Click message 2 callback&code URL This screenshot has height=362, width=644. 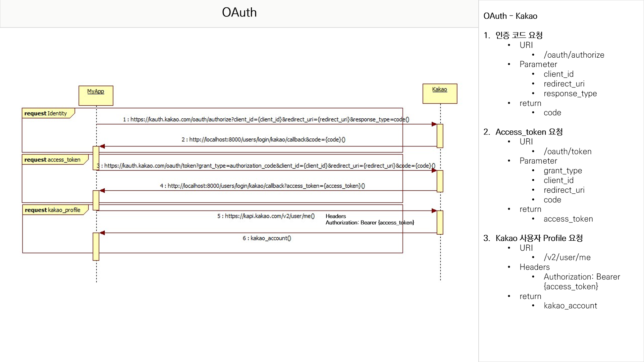[263, 139]
